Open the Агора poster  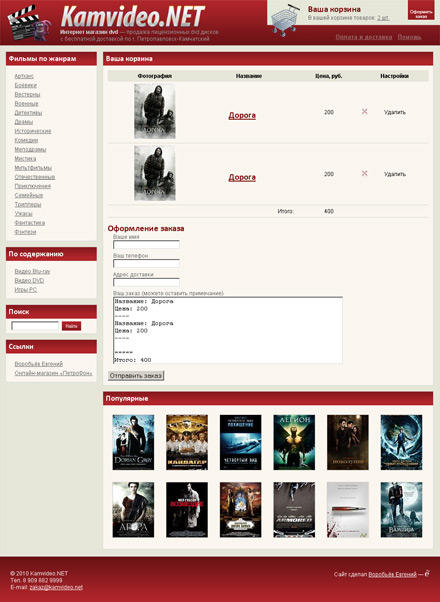133,510
